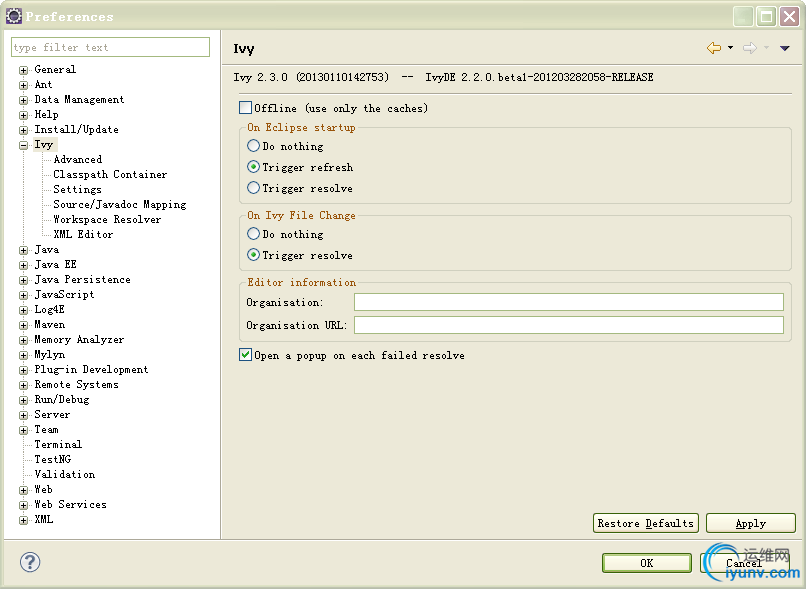Expand the Java tree node

point(24,250)
